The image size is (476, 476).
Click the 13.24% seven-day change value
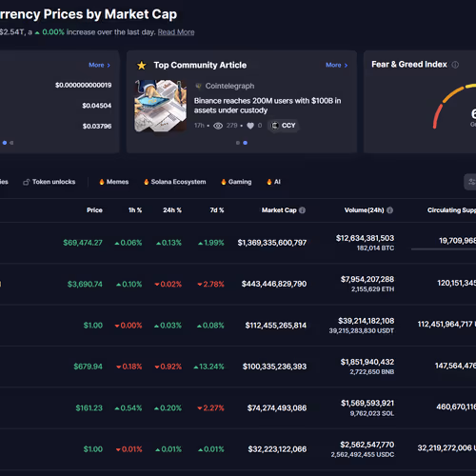click(208, 367)
